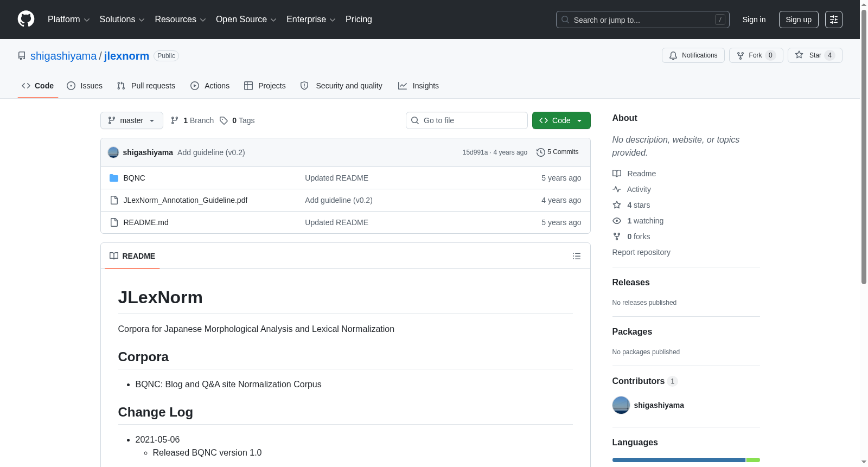
Task: Click the tag icon next to 0 Tags
Action: click(x=224, y=120)
